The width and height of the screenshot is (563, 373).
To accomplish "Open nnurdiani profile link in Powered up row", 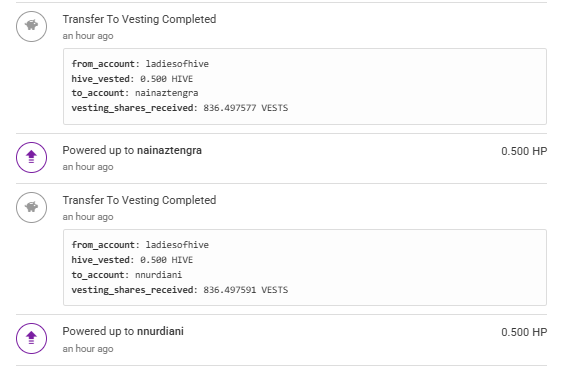I will tap(160, 331).
